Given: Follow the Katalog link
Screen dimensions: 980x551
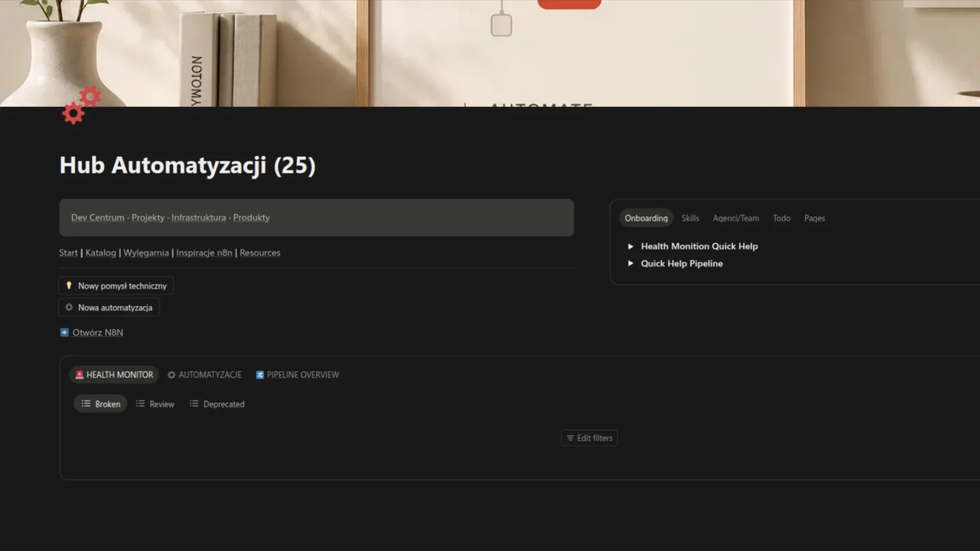Looking at the screenshot, I should click(101, 253).
